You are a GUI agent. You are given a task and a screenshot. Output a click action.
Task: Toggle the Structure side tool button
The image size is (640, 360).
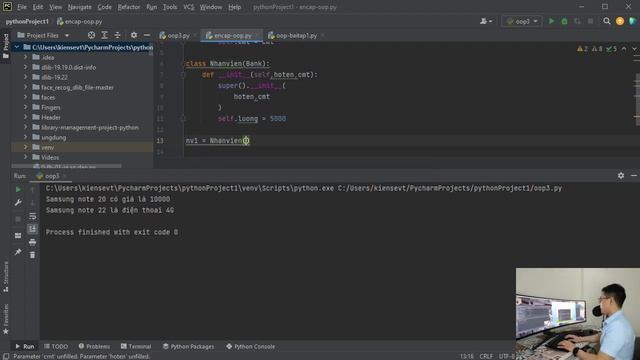coord(6,277)
